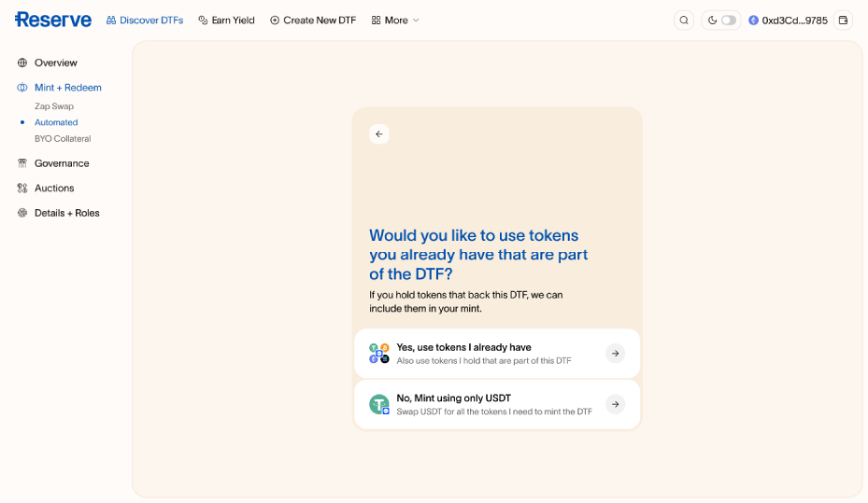Click the arrow next to Yes option

[x=616, y=353]
